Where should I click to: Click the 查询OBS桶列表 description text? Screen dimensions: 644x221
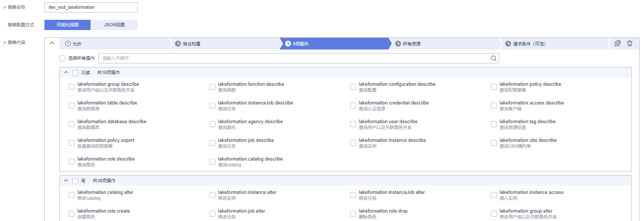pyautogui.click(x=515, y=146)
